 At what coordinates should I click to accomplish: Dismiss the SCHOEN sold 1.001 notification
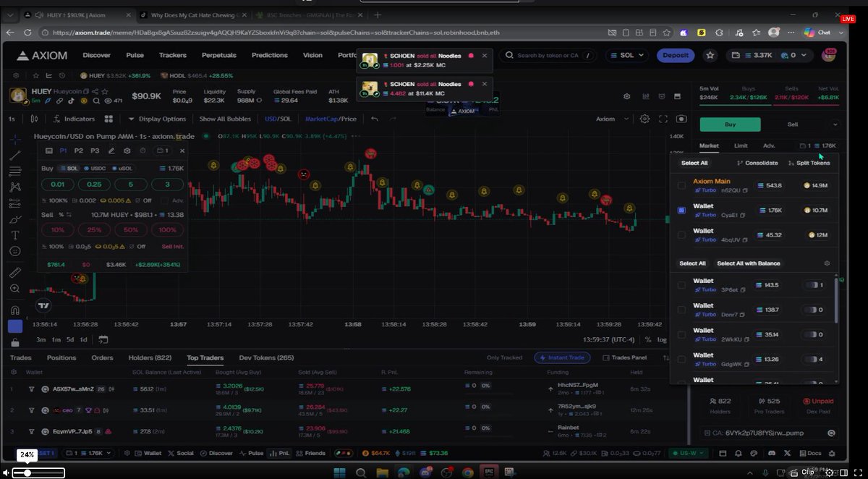click(x=485, y=55)
